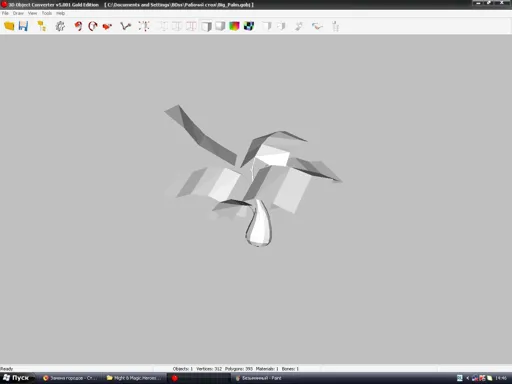Click the 'Objects: 1' status bar entry
Viewport: 512px width, 384px height.
[x=183, y=369]
